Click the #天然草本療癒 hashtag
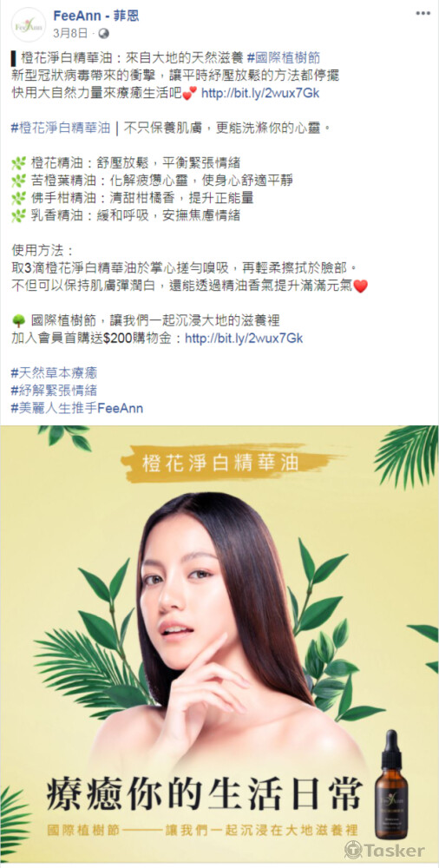Viewport: 439px width, 868px height. click(x=55, y=373)
